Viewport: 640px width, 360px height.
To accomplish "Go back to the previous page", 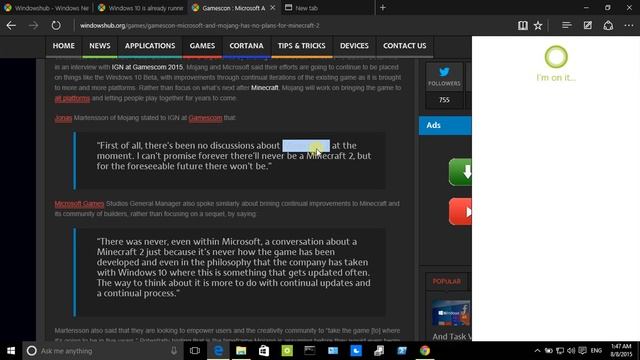I will tap(11, 25).
